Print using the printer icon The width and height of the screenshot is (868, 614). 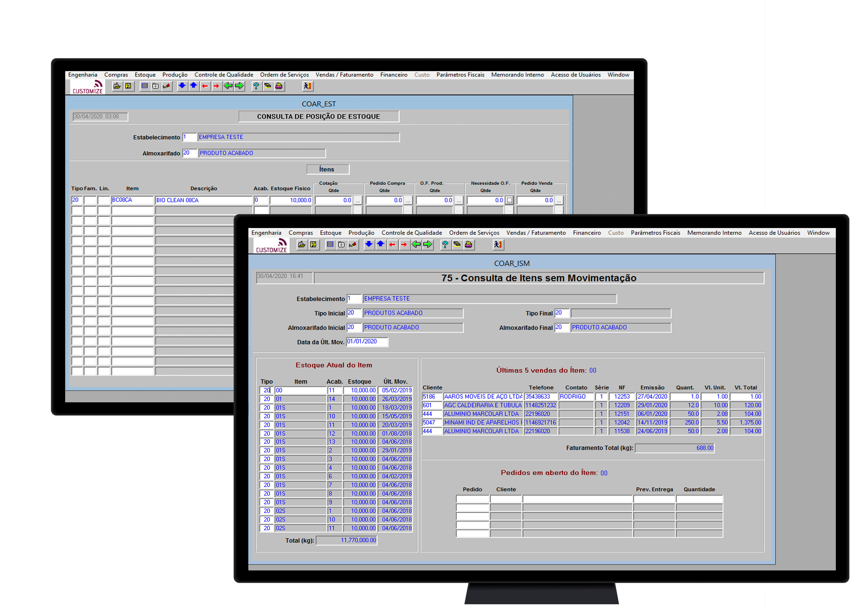pyautogui.click(x=469, y=245)
